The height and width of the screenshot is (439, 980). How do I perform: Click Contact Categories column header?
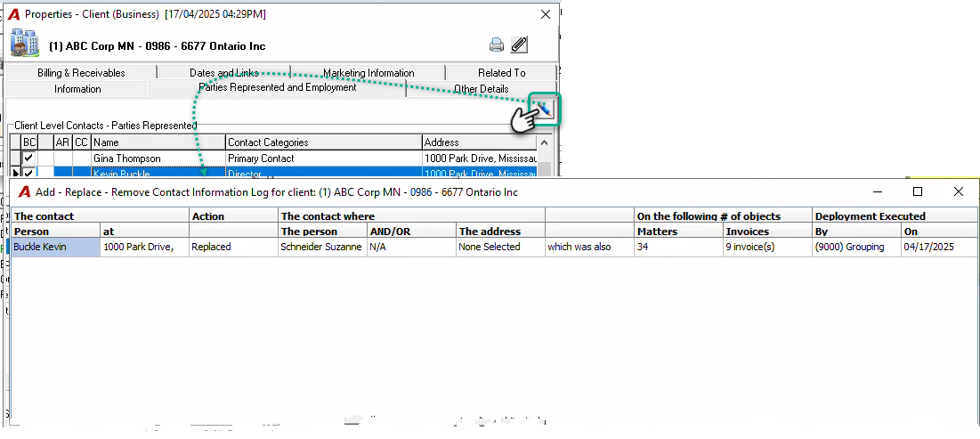(324, 142)
